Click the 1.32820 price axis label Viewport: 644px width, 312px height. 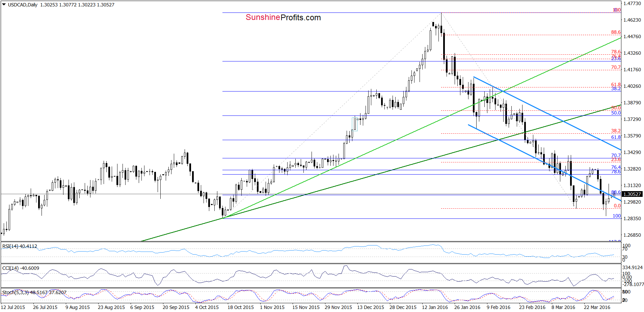click(632, 169)
